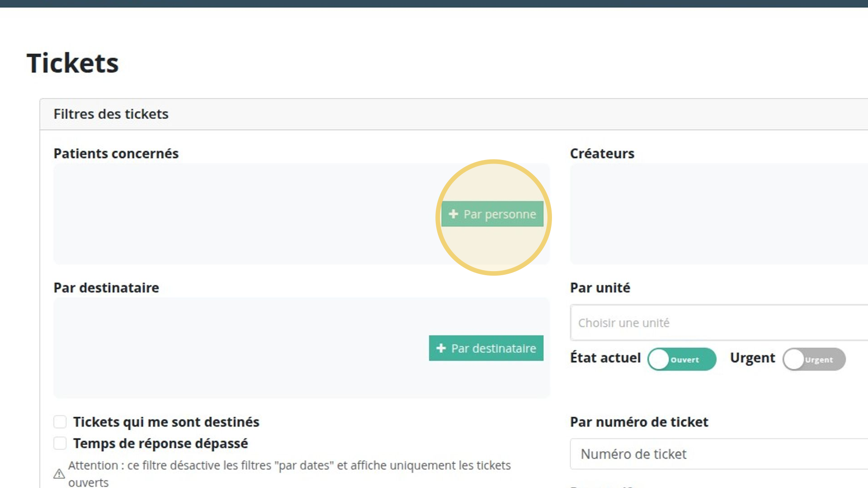Click the 'Tickets' page title
The height and width of the screenshot is (488, 868).
[x=73, y=63]
